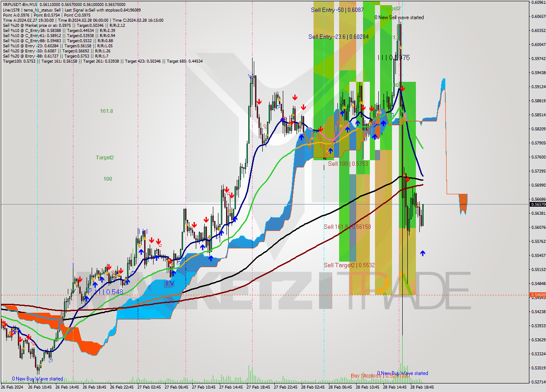Click the '26 Feb 14:45' time axis label
Viewport: 546px width, 392px height.
pos(67,388)
